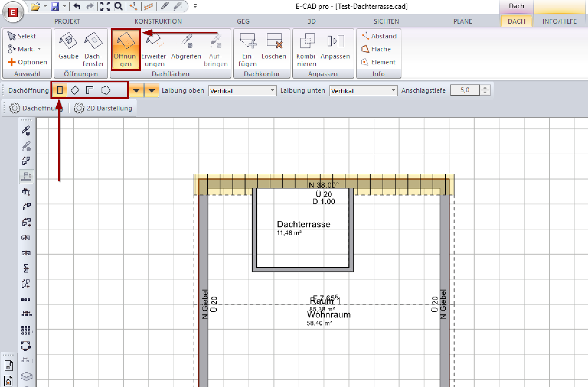Expand the Laibung unten combo box

(x=393, y=90)
